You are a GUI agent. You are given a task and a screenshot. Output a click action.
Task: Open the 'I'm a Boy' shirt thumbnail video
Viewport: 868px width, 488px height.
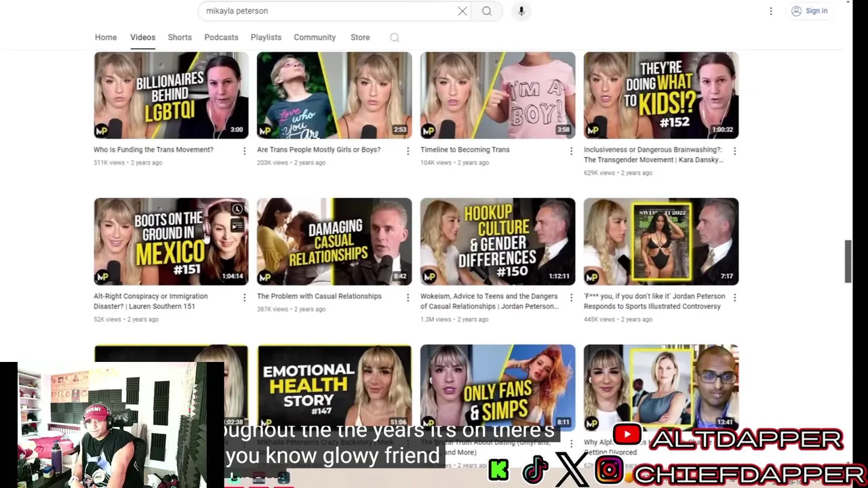pyautogui.click(x=498, y=96)
